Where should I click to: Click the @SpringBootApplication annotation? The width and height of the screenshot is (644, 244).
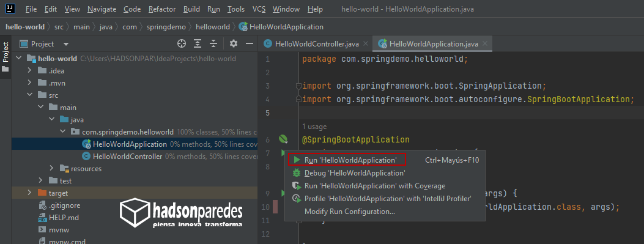pos(356,139)
